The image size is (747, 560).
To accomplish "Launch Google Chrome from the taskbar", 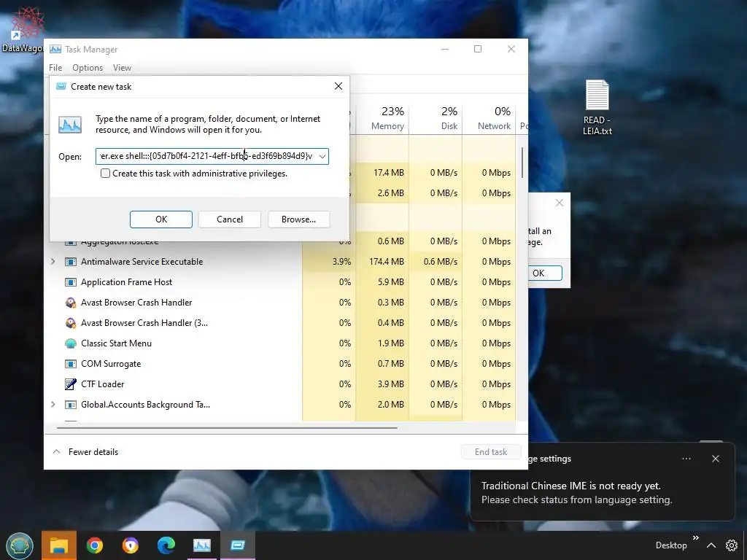I will coord(95,545).
